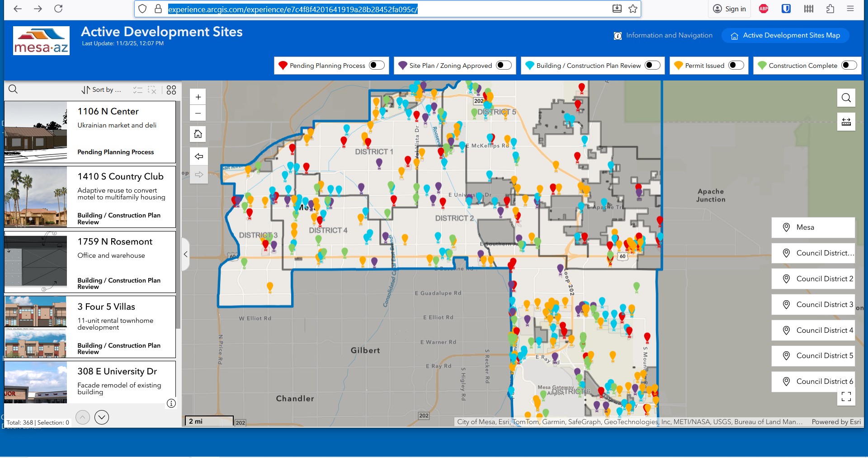Toggle Permit Issued filter switch
Image resolution: width=868 pixels, height=458 pixels.
[x=736, y=66]
